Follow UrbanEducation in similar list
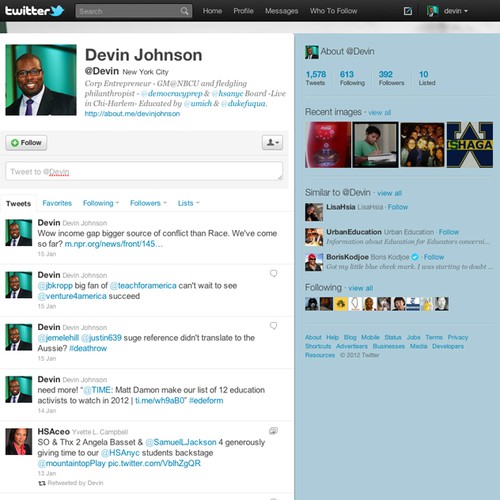The height and width of the screenshot is (500, 500). pyautogui.click(x=449, y=232)
